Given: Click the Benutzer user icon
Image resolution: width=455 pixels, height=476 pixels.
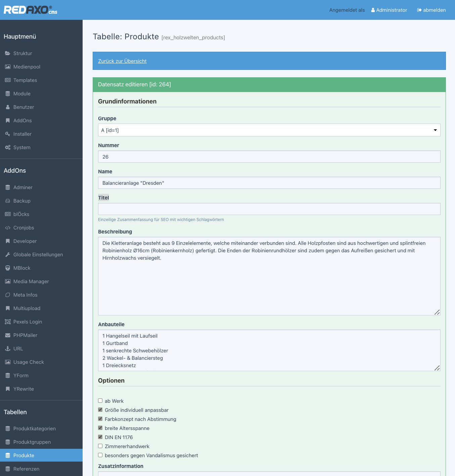Looking at the screenshot, I should tap(8, 107).
